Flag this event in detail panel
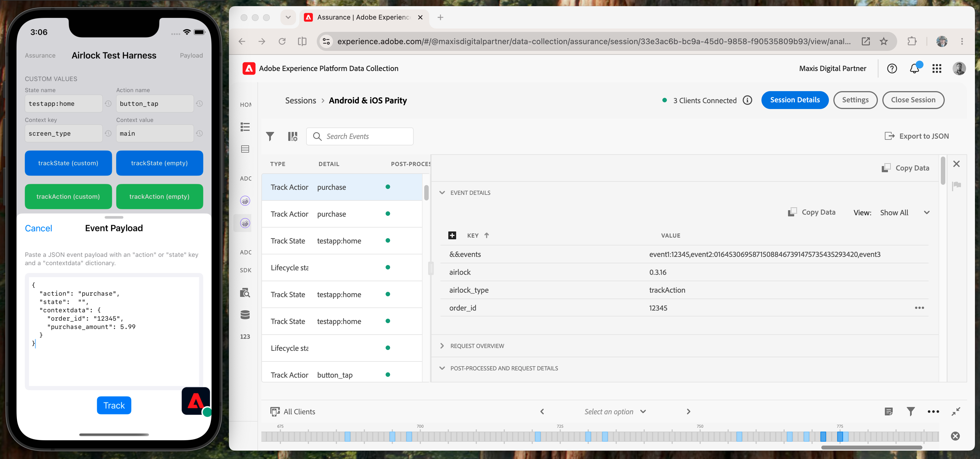This screenshot has height=459, width=980. coord(956,185)
